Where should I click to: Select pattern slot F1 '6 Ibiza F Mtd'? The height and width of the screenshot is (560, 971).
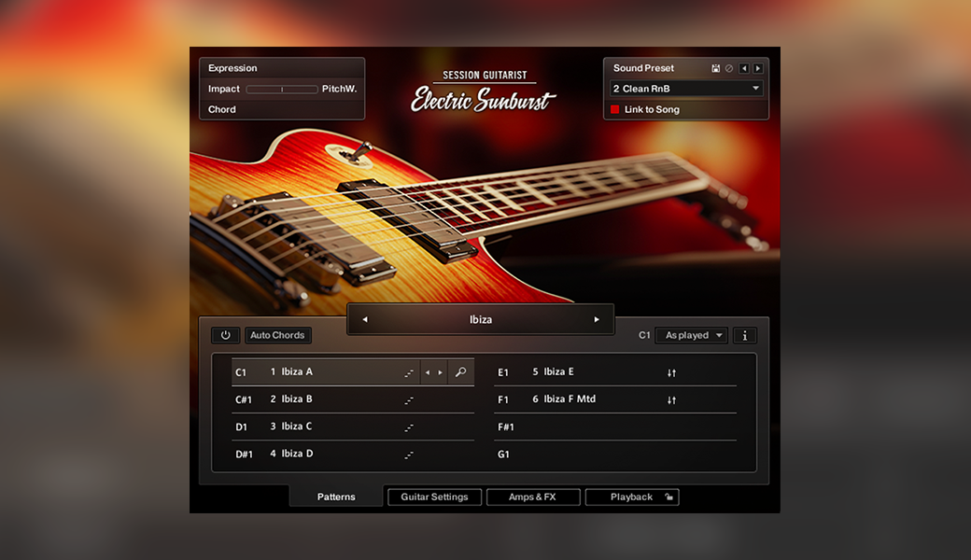tap(615, 399)
